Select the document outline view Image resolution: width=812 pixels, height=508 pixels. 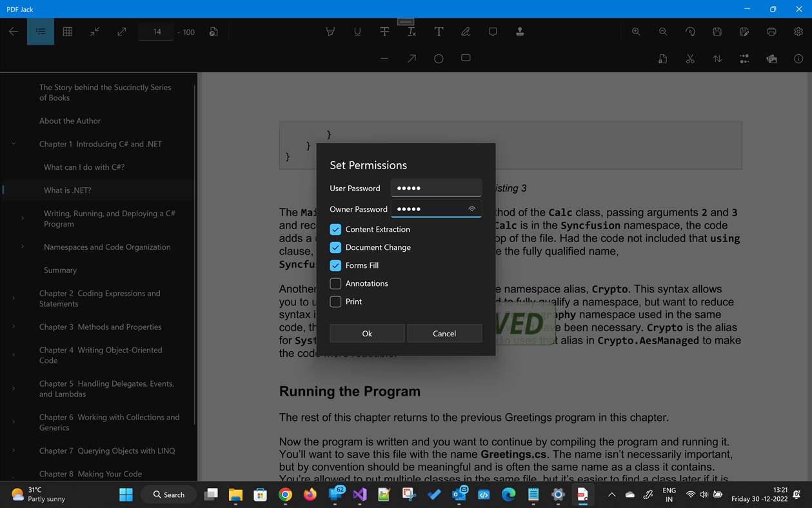40,31
